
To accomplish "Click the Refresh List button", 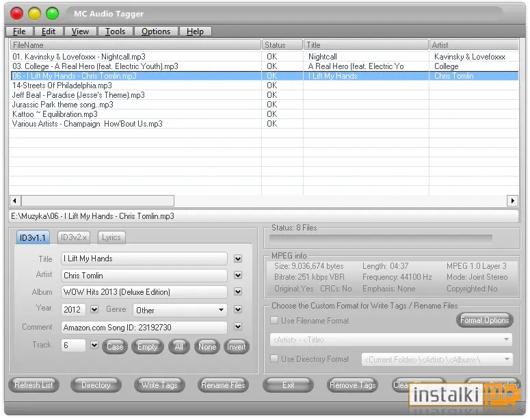I will point(34,385).
